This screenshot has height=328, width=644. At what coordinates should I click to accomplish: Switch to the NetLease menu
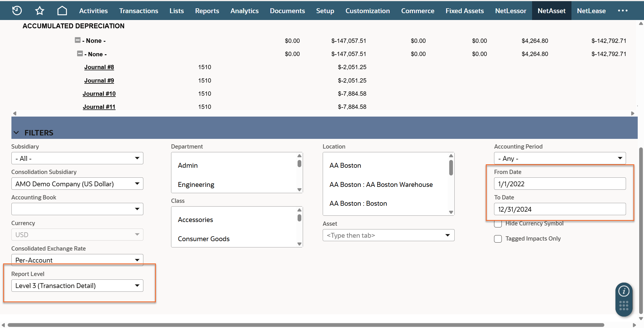click(x=591, y=11)
